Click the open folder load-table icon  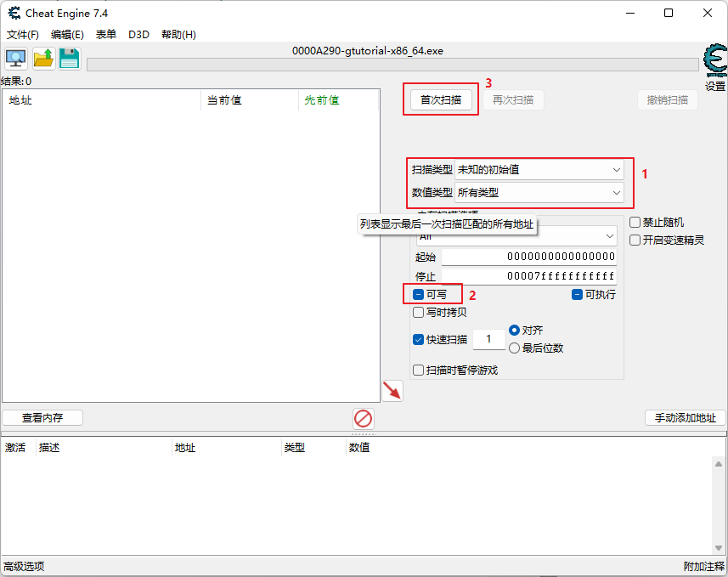[43, 59]
